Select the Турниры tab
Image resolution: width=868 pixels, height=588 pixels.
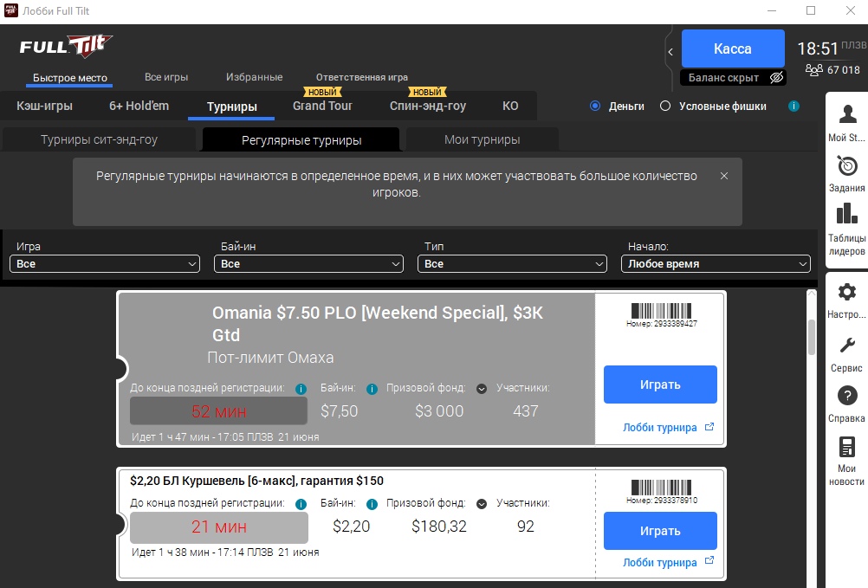(231, 107)
